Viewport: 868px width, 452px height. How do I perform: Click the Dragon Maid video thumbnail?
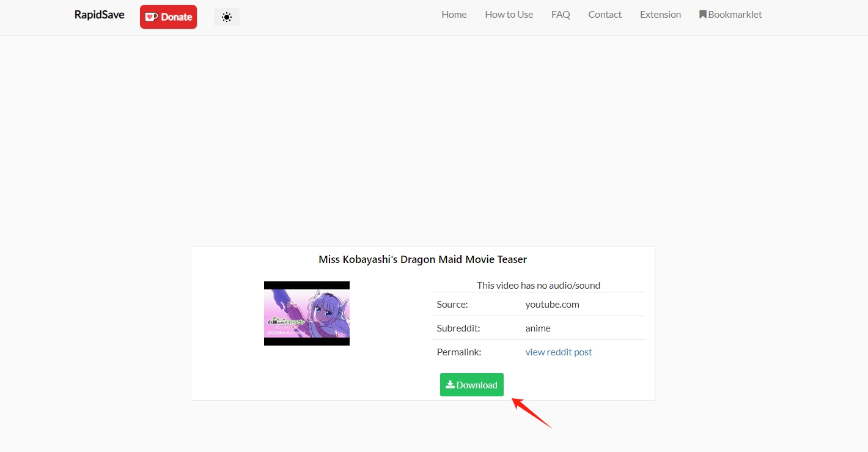coord(307,313)
